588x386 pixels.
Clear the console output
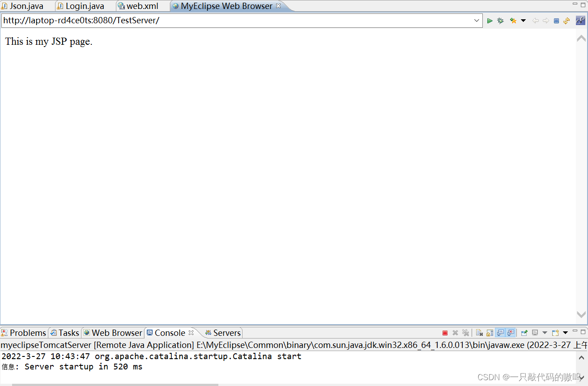click(x=479, y=333)
